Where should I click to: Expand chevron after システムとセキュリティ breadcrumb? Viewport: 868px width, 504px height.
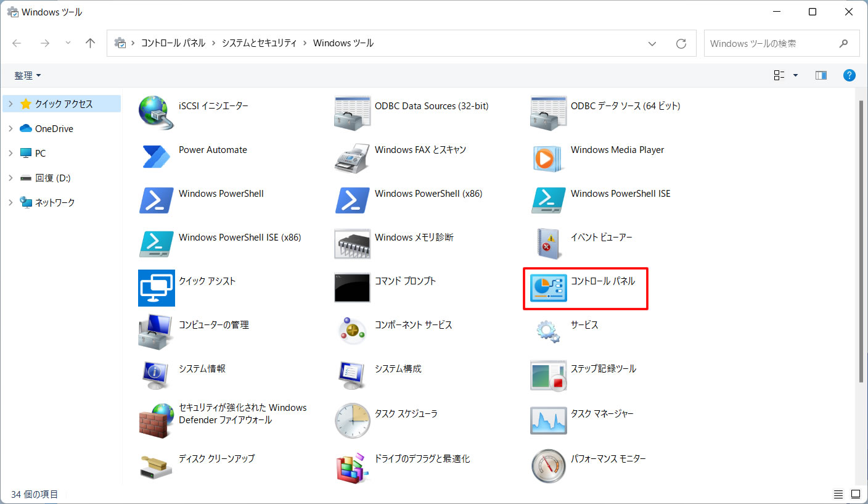(305, 43)
